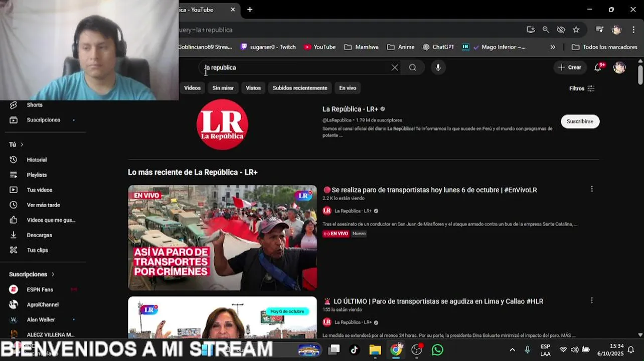Click the Crear button

[x=570, y=68]
